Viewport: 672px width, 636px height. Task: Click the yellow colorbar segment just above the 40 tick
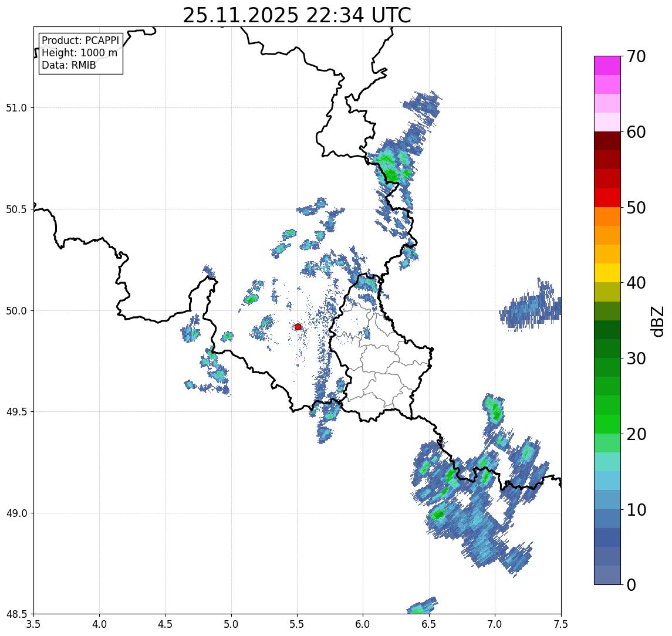[607, 273]
